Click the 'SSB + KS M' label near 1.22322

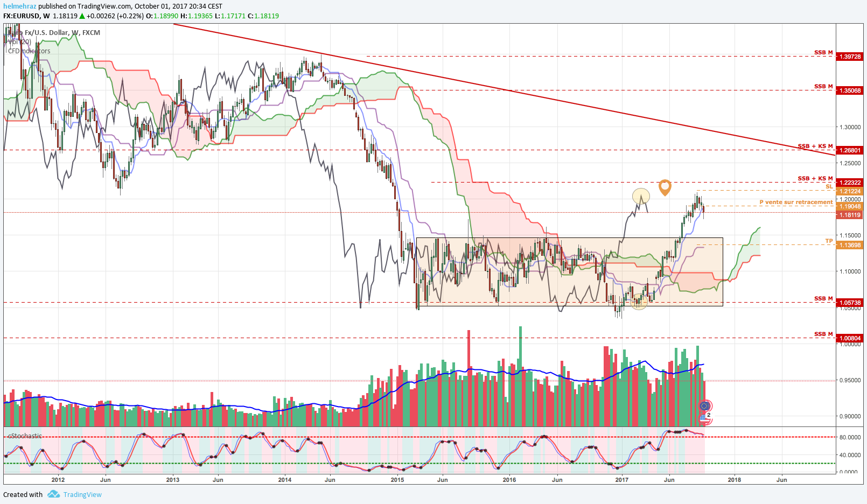tap(815, 179)
